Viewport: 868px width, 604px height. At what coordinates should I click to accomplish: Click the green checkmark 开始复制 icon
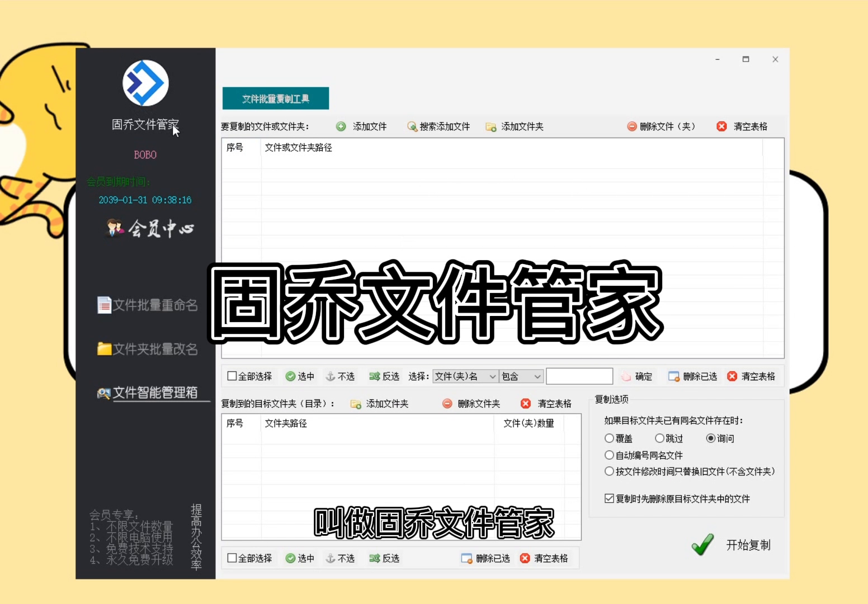pyautogui.click(x=702, y=544)
